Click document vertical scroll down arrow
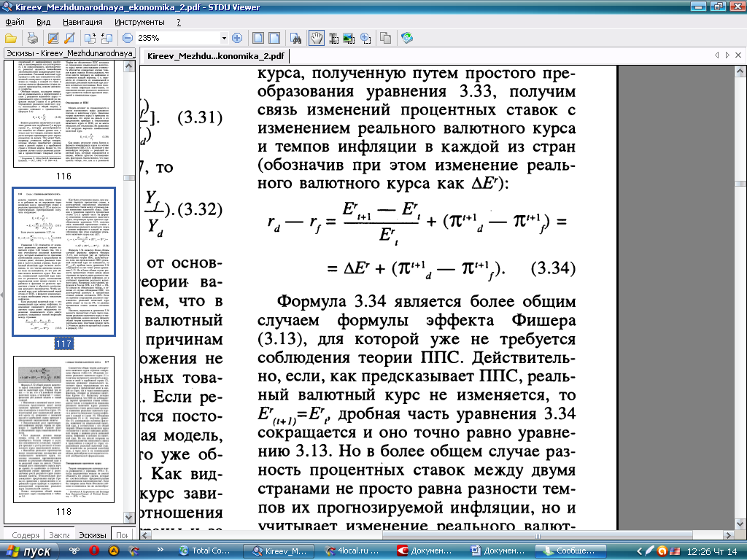The image size is (747, 560). (x=740, y=524)
